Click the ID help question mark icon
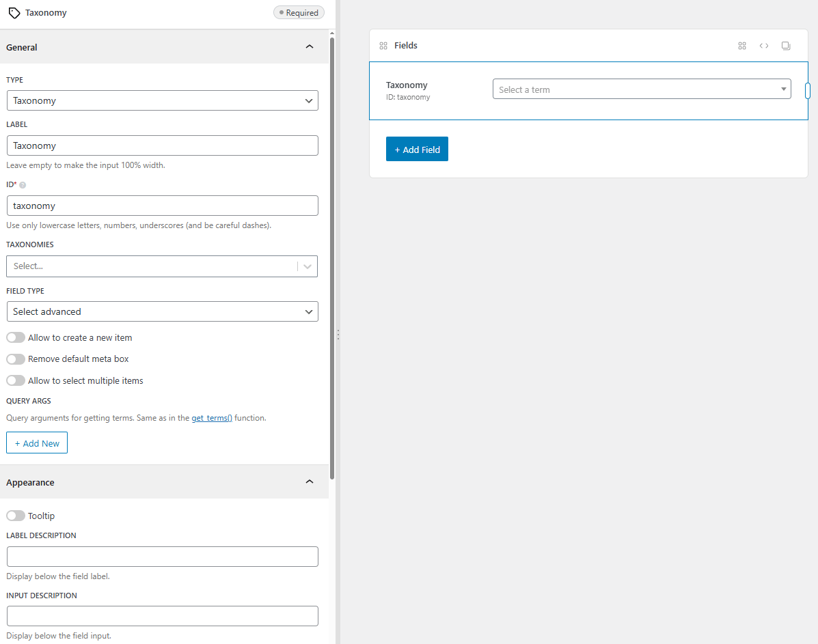 click(23, 185)
